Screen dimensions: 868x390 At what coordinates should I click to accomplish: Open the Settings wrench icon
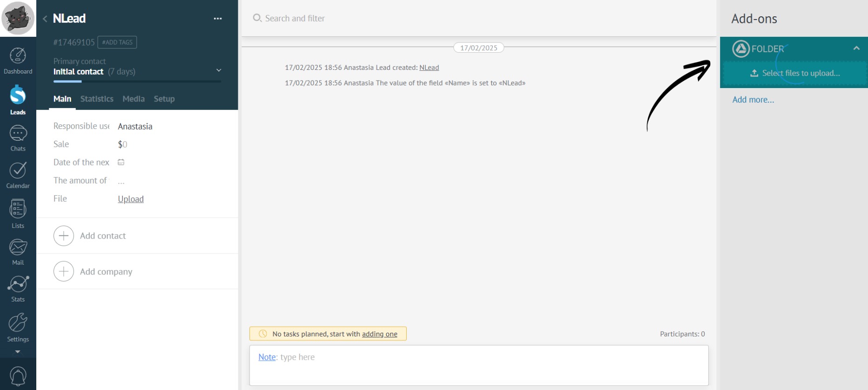(x=18, y=327)
